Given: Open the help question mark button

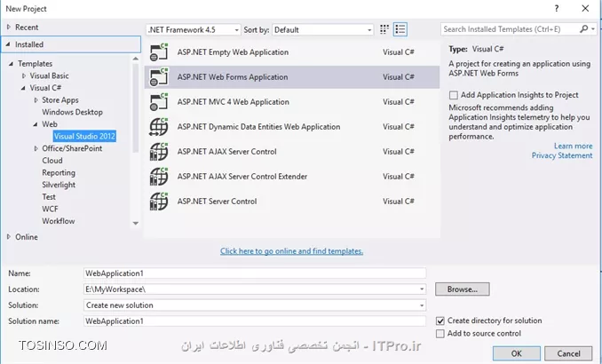Looking at the screenshot, I should [x=557, y=9].
